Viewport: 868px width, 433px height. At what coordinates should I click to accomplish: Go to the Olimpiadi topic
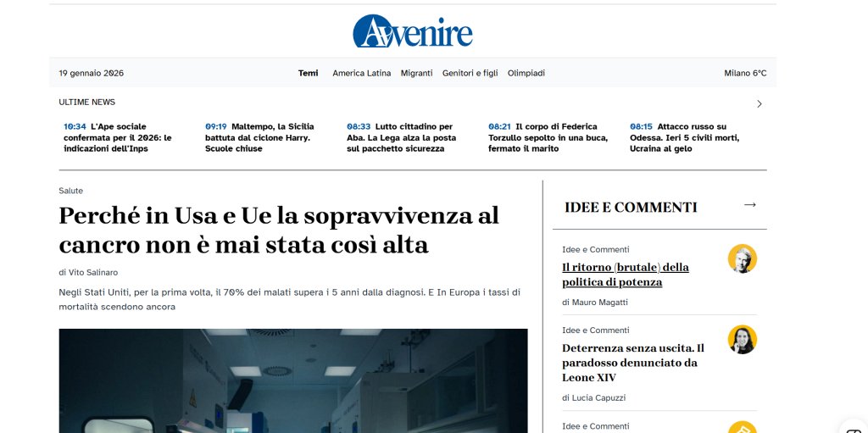coord(526,73)
